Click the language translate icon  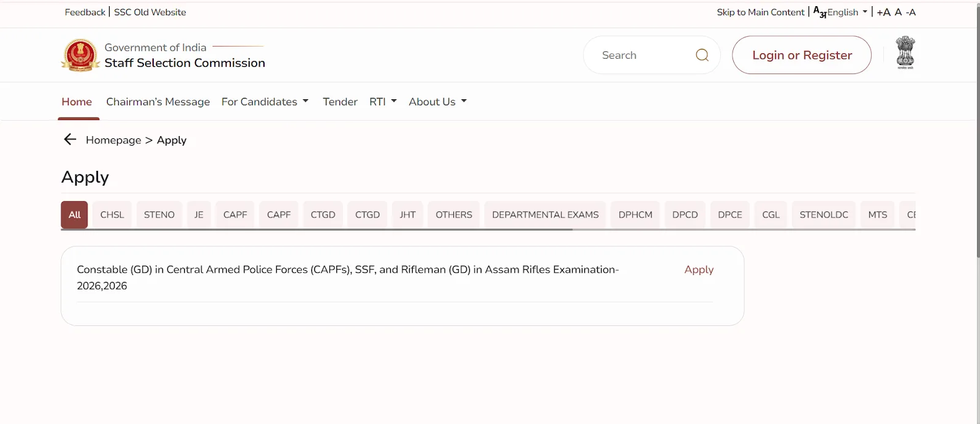point(820,12)
